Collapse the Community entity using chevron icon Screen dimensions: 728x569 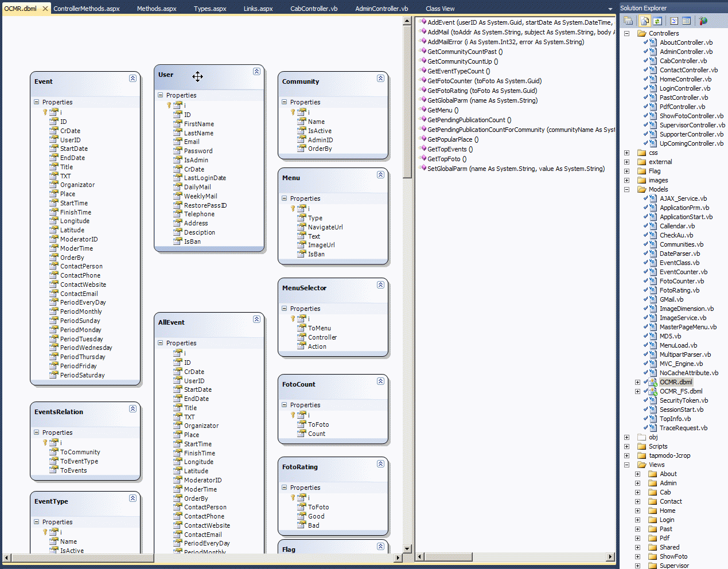(x=380, y=78)
